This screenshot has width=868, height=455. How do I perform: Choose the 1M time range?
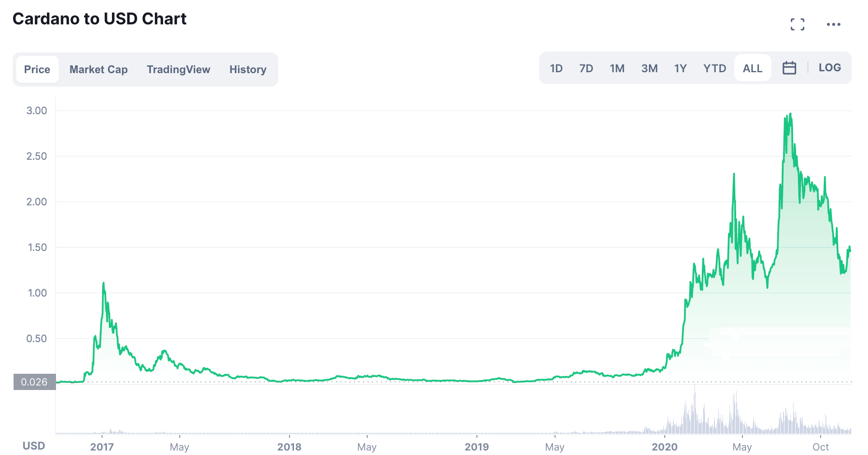tap(617, 68)
